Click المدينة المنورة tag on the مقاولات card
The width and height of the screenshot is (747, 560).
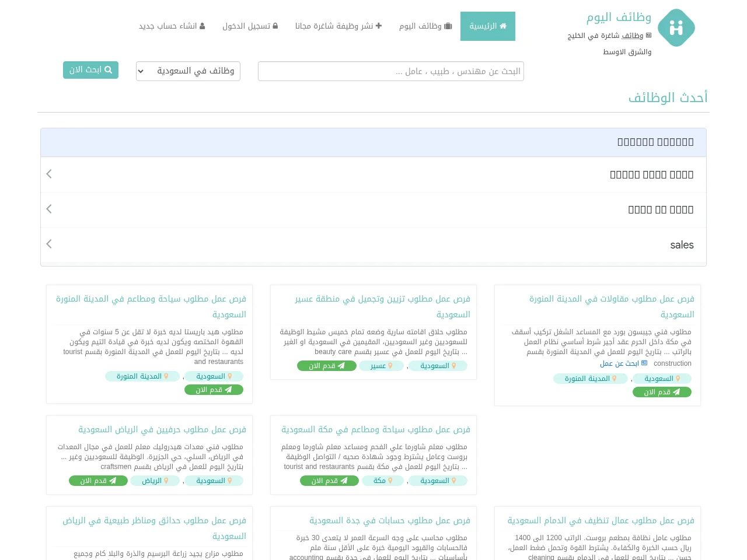click(x=591, y=379)
